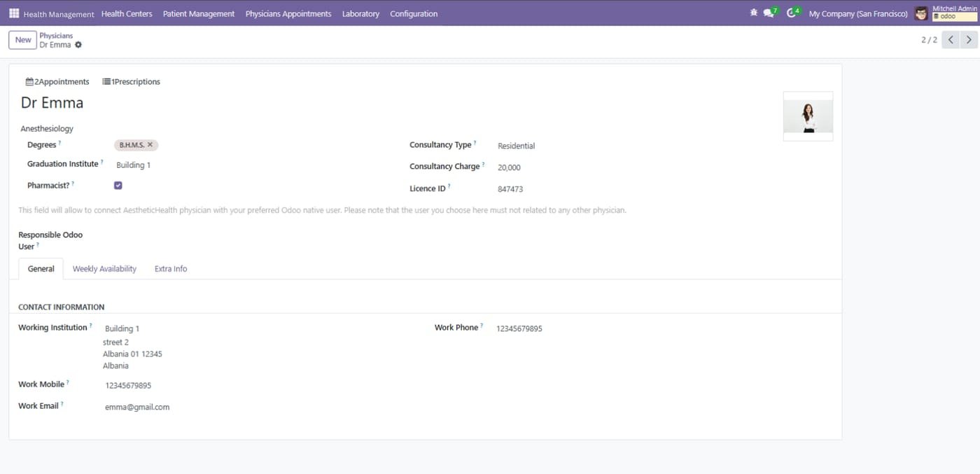This screenshot has width=980, height=474.
Task: Go back to the Physicians breadcrumb
Action: point(56,36)
